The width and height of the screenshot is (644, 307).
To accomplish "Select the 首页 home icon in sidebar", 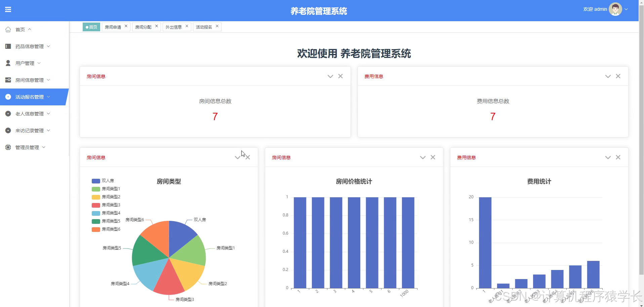I will [x=8, y=29].
